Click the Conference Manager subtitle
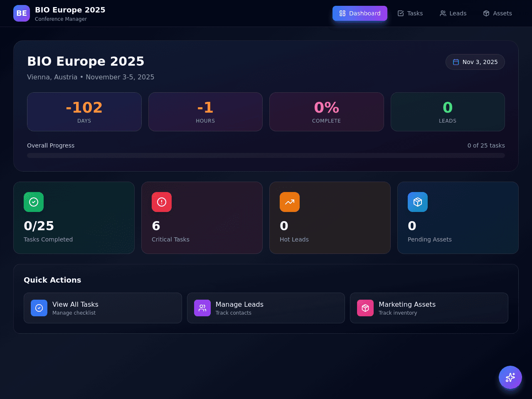The width and height of the screenshot is (532, 399). click(x=61, y=19)
